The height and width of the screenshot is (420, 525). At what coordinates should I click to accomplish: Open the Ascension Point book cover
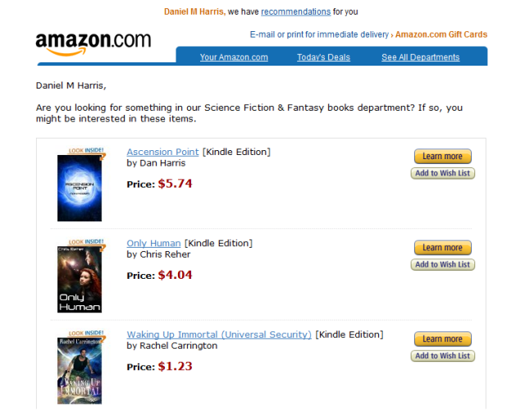(x=80, y=188)
